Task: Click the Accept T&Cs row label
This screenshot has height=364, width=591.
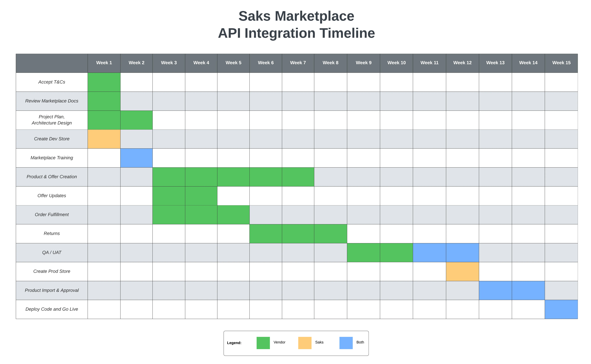Action: tap(52, 82)
